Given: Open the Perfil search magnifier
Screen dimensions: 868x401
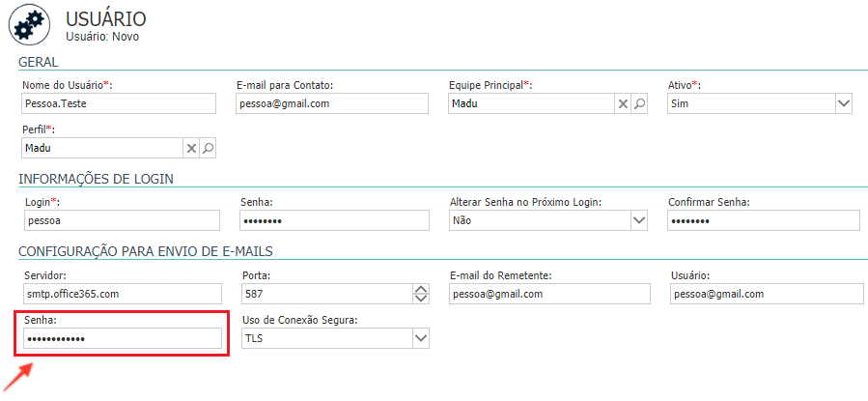Looking at the screenshot, I should pos(208,149).
